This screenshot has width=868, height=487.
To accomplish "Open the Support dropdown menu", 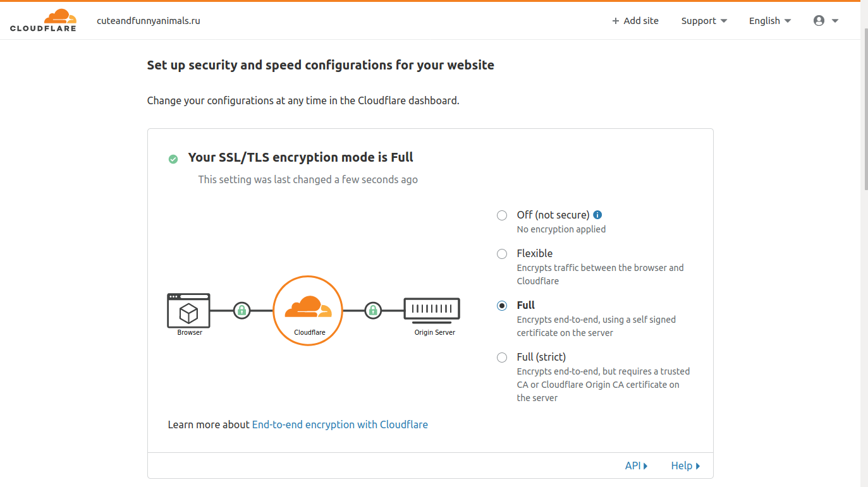I will (704, 21).
